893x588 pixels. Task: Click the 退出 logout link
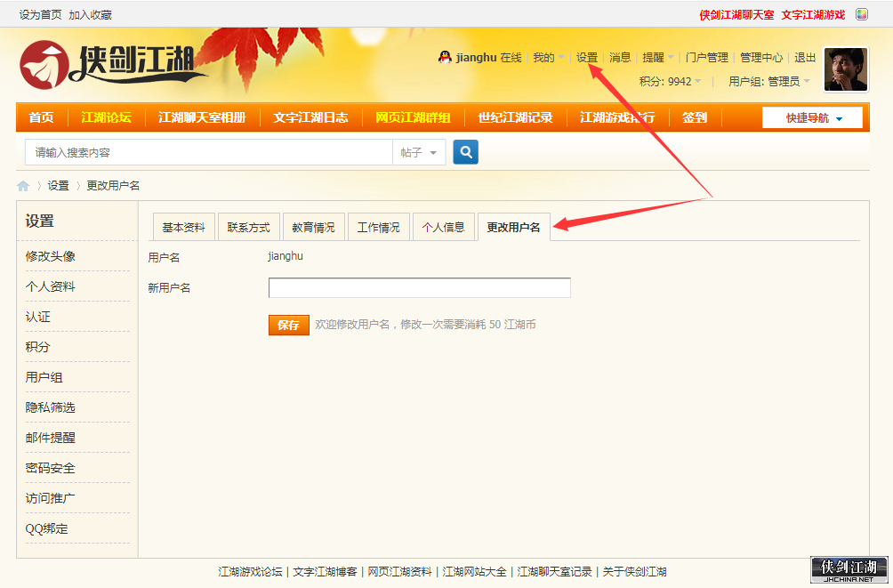point(805,58)
